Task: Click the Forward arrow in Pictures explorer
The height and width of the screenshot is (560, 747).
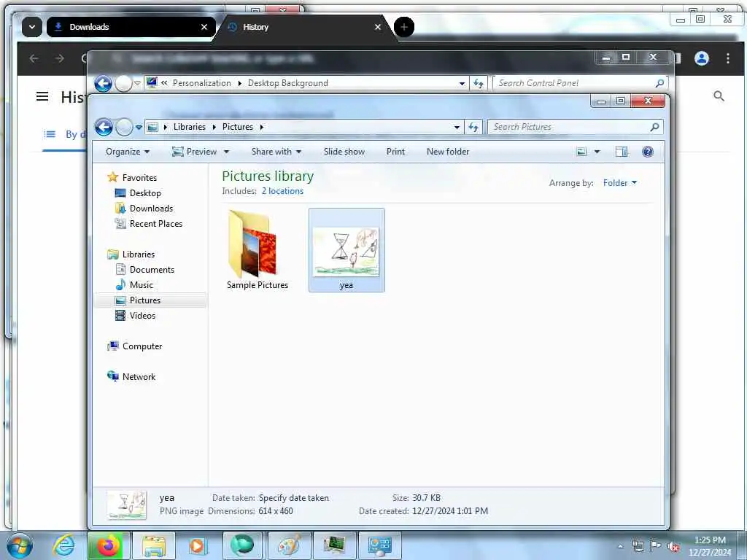Action: pyautogui.click(x=124, y=127)
